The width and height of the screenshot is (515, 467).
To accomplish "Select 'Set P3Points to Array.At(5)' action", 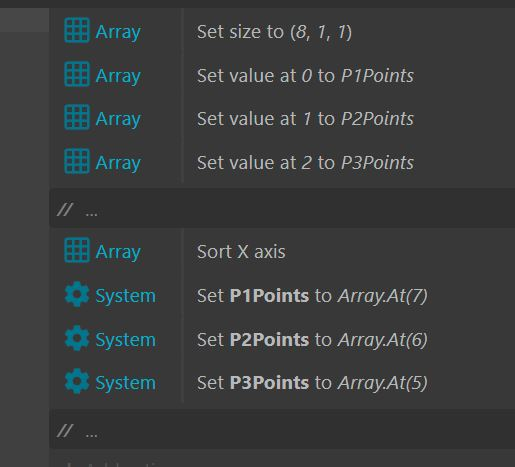I will click(312, 383).
